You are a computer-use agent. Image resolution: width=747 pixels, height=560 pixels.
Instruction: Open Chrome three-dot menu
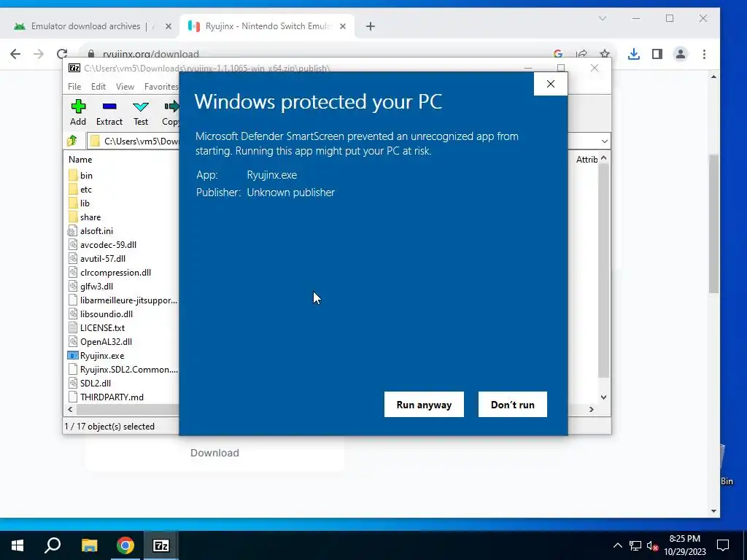704,54
